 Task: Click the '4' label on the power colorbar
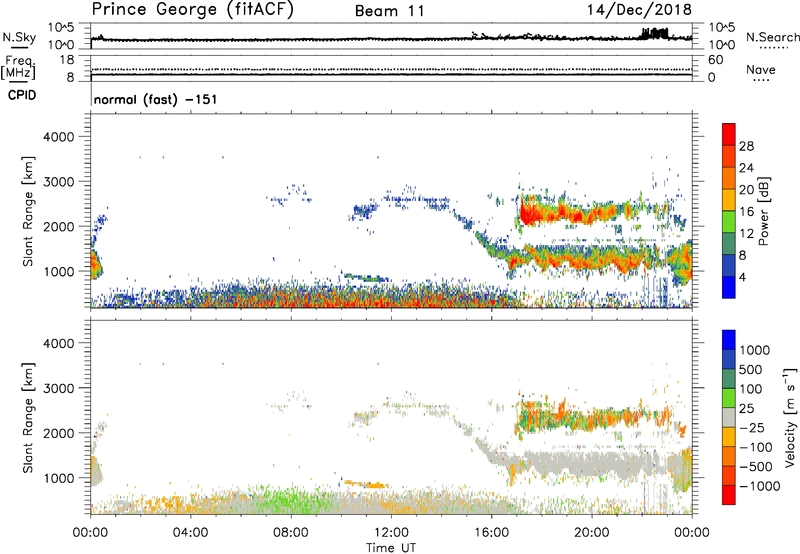click(742, 277)
